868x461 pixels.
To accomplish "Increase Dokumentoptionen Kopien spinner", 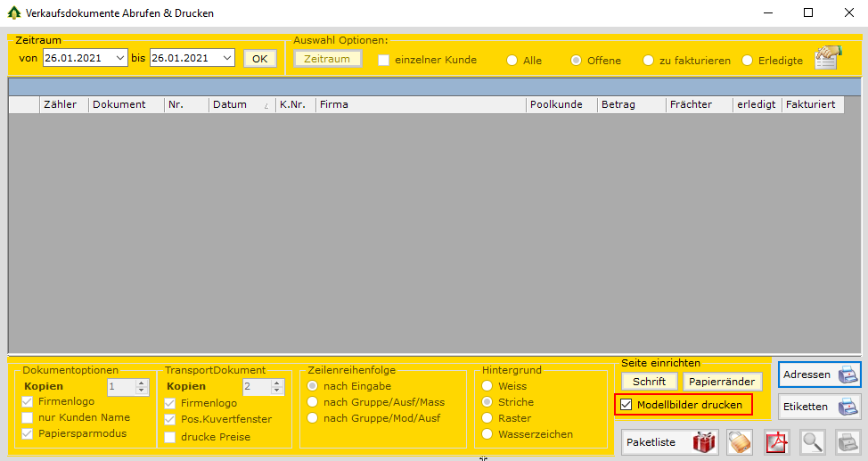I will [x=142, y=383].
